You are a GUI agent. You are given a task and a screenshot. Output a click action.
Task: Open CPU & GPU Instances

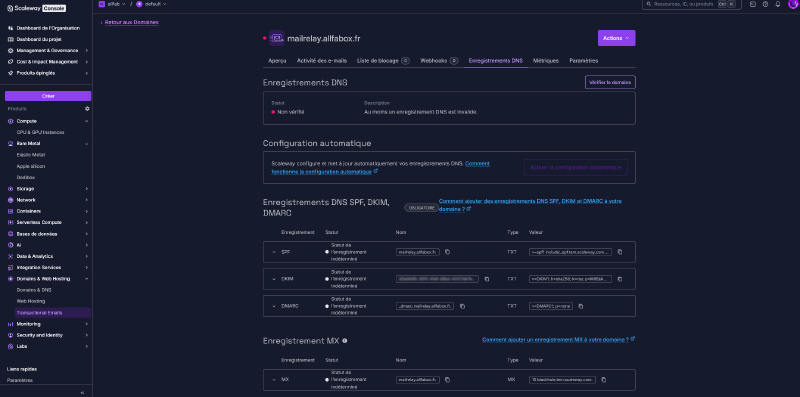40,132
